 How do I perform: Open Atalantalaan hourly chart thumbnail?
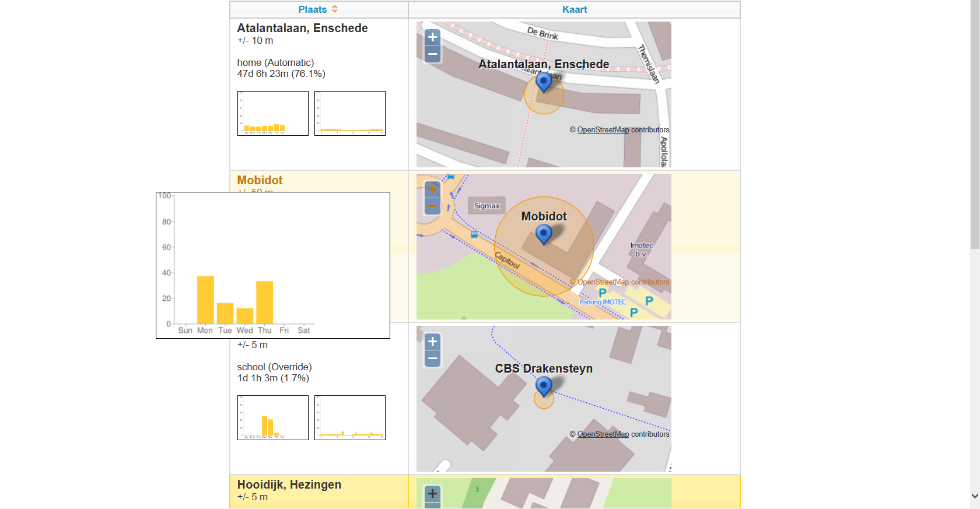[350, 113]
